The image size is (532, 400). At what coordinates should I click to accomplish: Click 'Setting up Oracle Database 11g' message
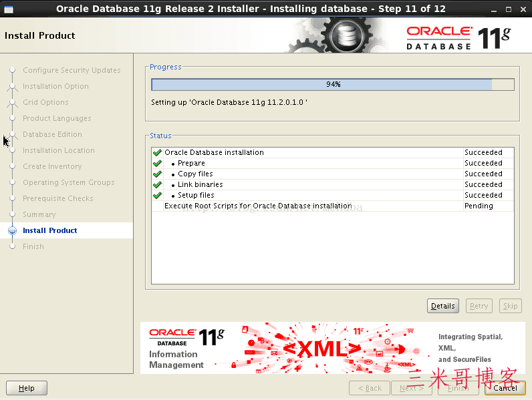click(x=229, y=102)
